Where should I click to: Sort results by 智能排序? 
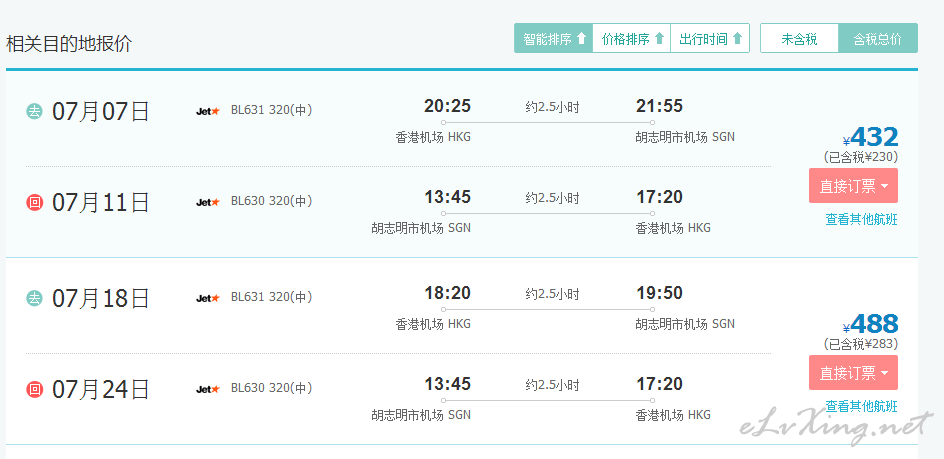(554, 39)
